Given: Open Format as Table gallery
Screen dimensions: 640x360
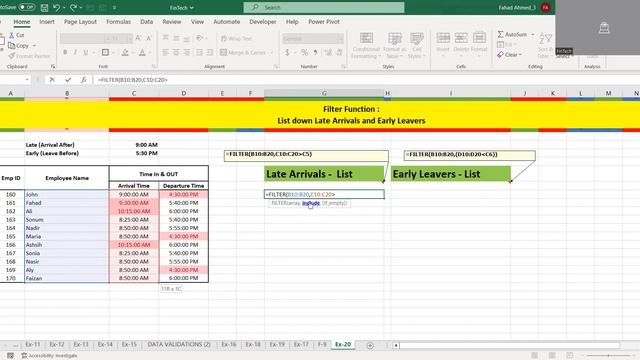Looking at the screenshot, I should [395, 45].
